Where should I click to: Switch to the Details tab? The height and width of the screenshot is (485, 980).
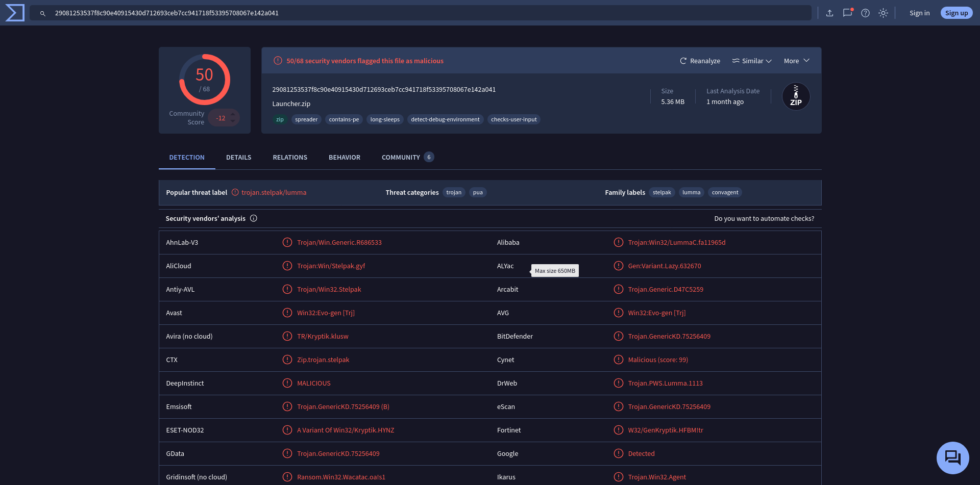[239, 158]
